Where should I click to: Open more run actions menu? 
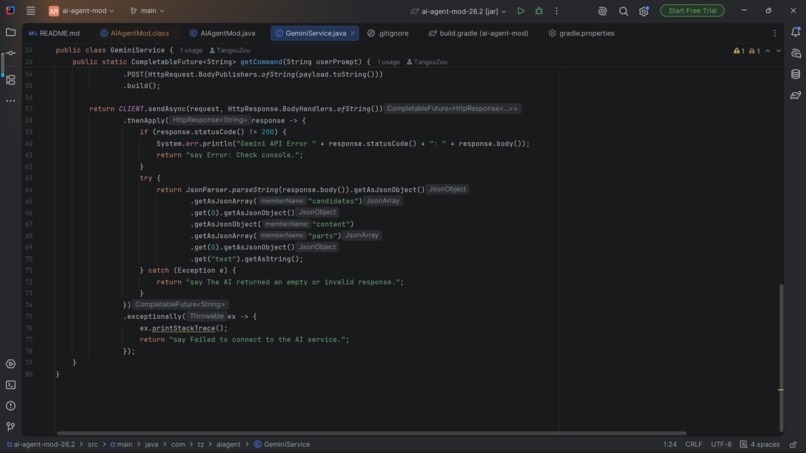pyautogui.click(x=556, y=11)
